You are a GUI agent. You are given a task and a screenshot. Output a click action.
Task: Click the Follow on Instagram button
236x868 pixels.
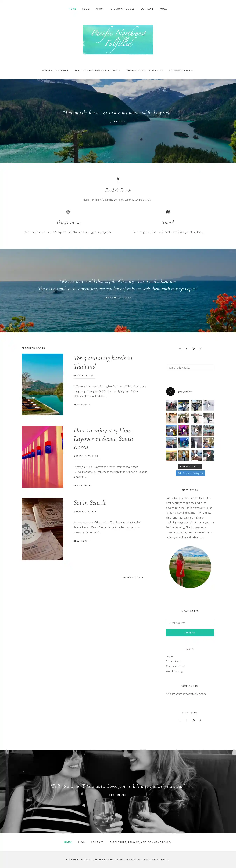coord(191,473)
